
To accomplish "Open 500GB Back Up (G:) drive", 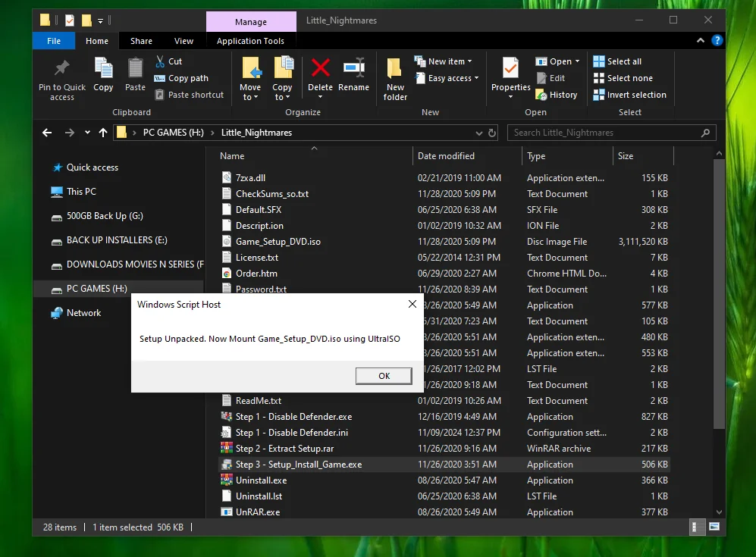I will pos(105,216).
